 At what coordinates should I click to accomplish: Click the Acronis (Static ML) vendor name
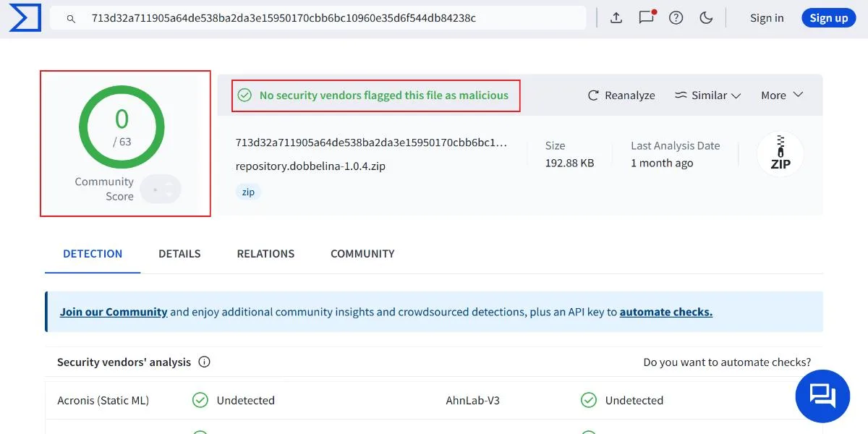[x=103, y=400]
